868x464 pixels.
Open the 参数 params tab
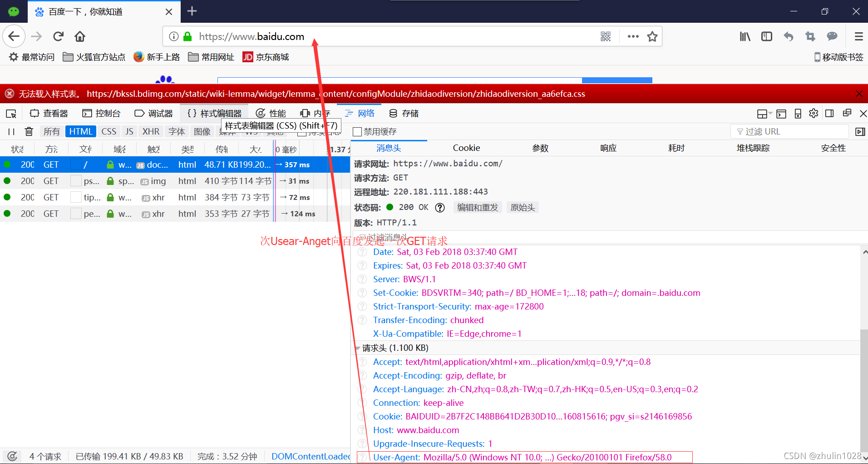point(540,148)
